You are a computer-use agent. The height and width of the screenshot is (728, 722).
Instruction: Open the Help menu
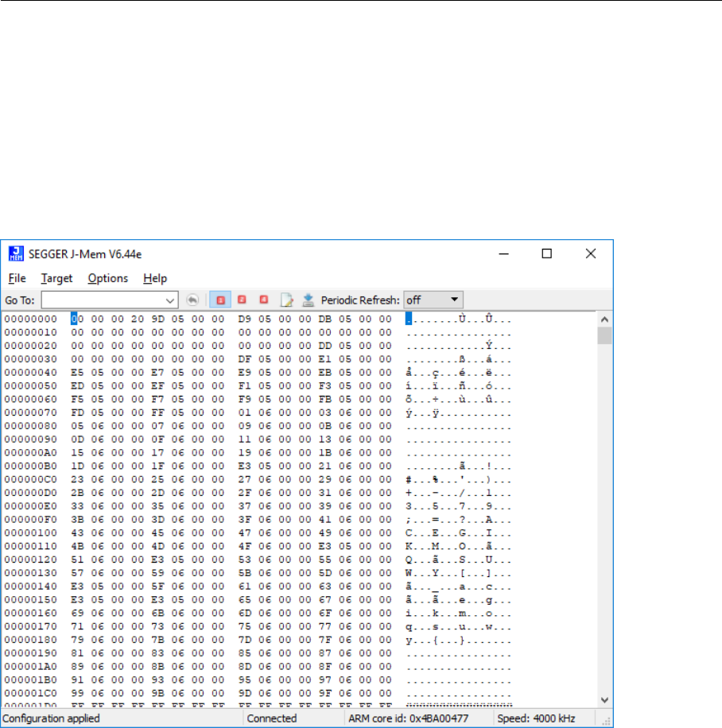point(155,278)
